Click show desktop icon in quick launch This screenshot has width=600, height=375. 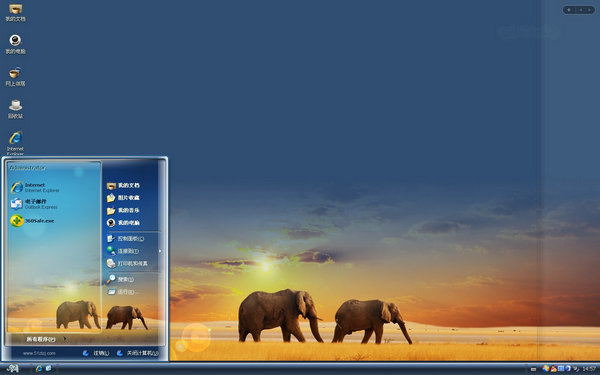point(49,368)
